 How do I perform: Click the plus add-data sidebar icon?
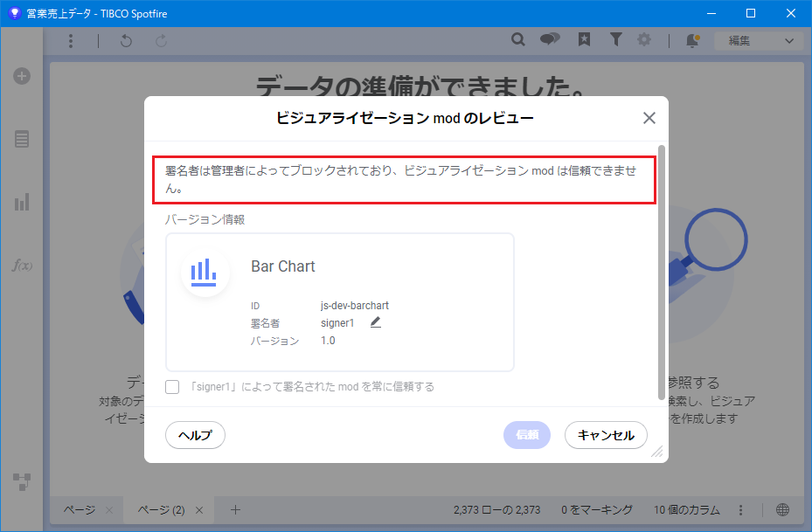point(22,76)
